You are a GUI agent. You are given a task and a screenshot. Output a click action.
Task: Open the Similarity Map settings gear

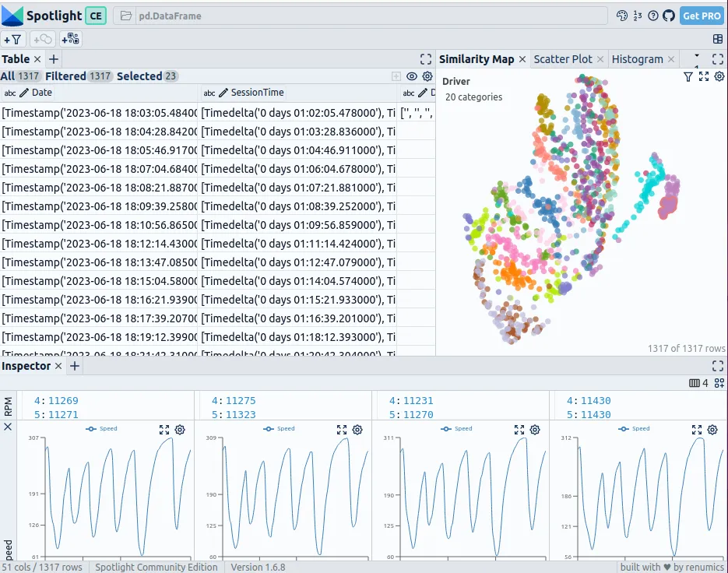(719, 76)
